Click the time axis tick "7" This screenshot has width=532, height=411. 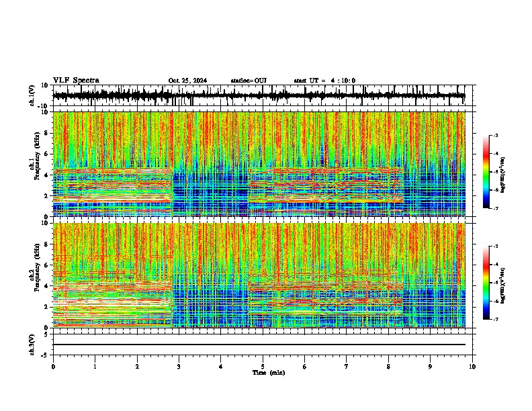(x=347, y=367)
